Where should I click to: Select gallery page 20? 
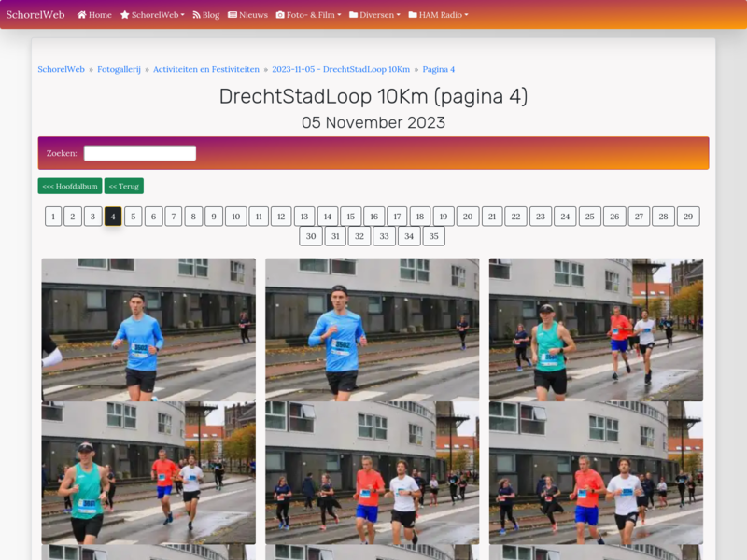click(468, 217)
